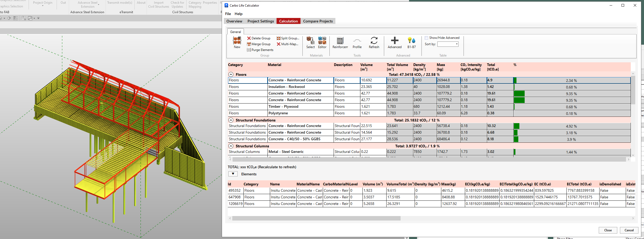Click the elements table horizontal scrollbar

316,218
